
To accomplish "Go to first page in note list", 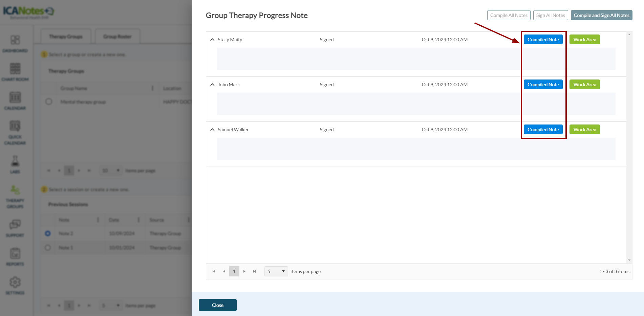I will point(214,271).
